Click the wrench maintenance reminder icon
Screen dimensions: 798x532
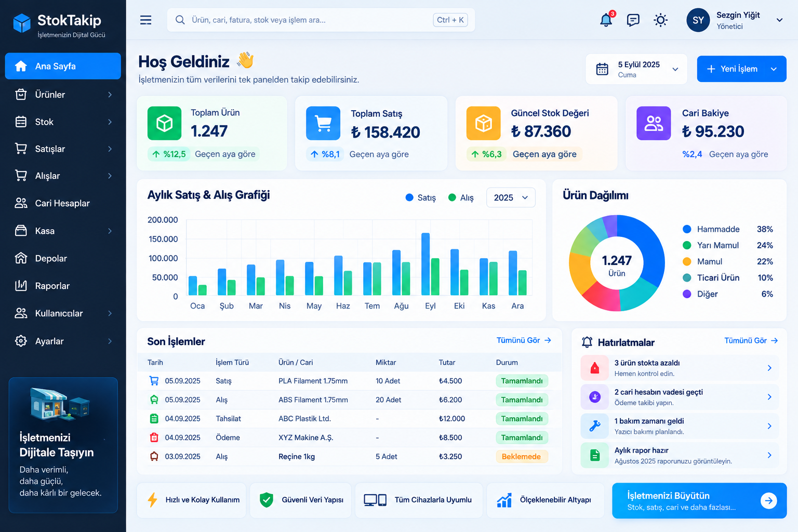pyautogui.click(x=595, y=426)
